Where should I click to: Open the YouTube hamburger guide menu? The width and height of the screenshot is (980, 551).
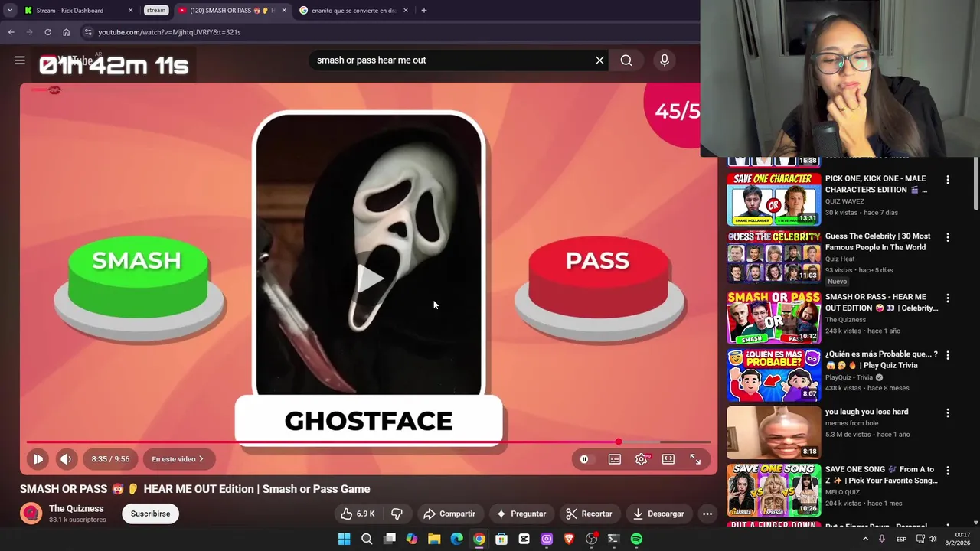20,60
